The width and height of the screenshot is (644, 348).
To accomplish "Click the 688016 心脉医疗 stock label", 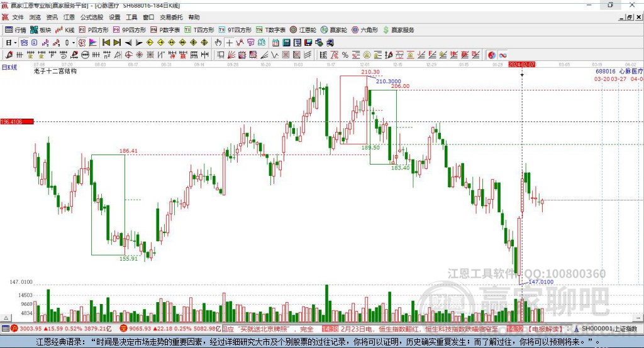I will click(619, 72).
